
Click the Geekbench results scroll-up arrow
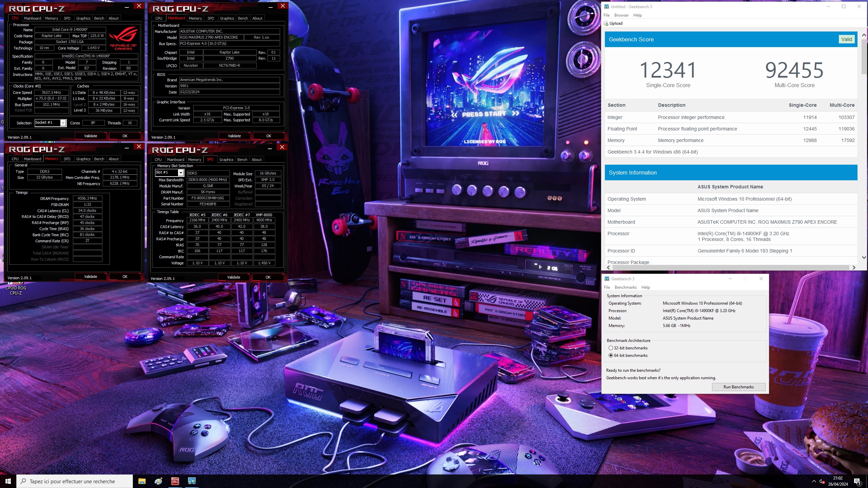(x=864, y=35)
